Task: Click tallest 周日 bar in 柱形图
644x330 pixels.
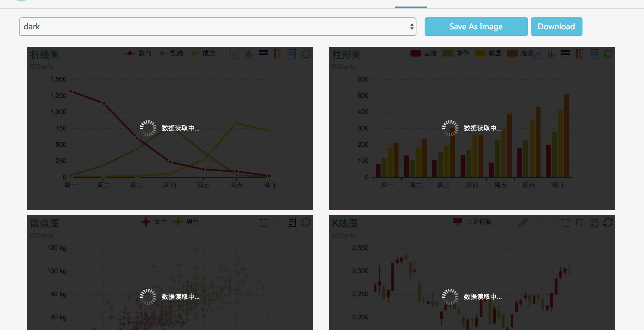Action: pos(566,136)
